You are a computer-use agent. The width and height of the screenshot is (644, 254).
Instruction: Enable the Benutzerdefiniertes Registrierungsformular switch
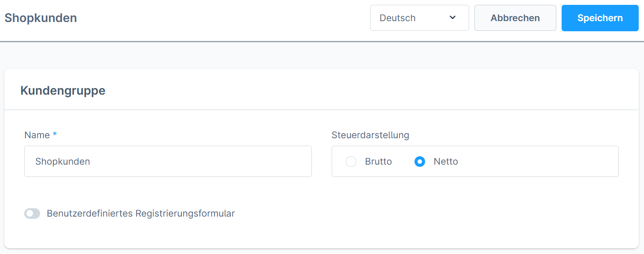(32, 214)
